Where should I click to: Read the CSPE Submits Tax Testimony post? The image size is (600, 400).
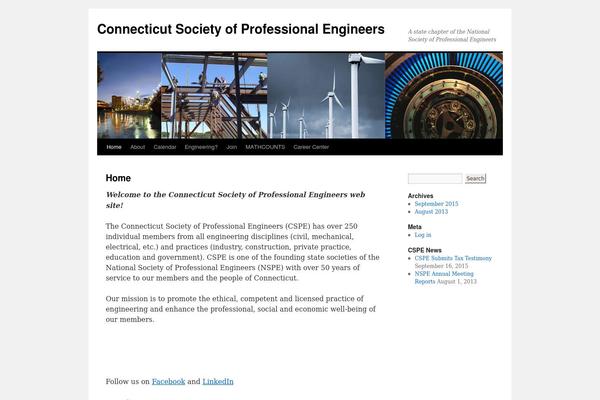[x=453, y=258]
